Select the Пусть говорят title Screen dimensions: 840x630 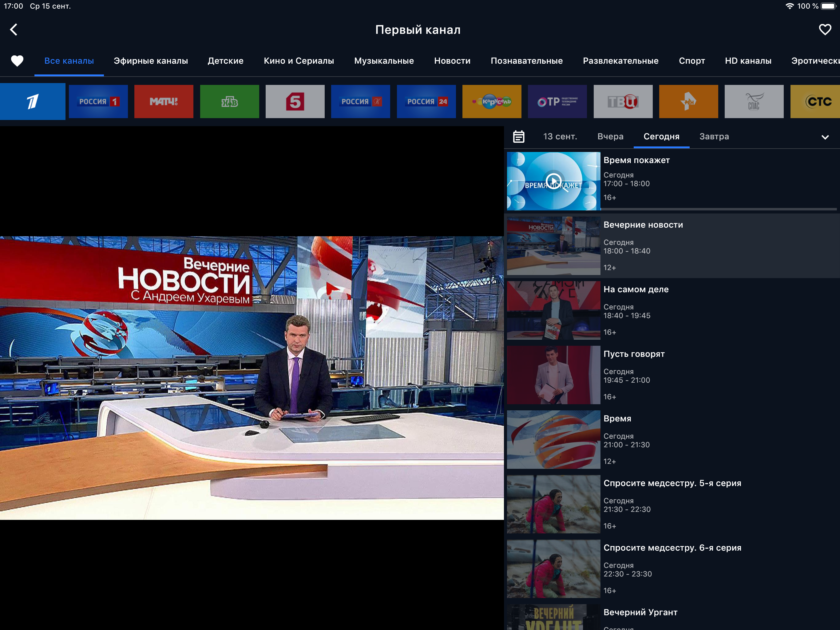[634, 354]
